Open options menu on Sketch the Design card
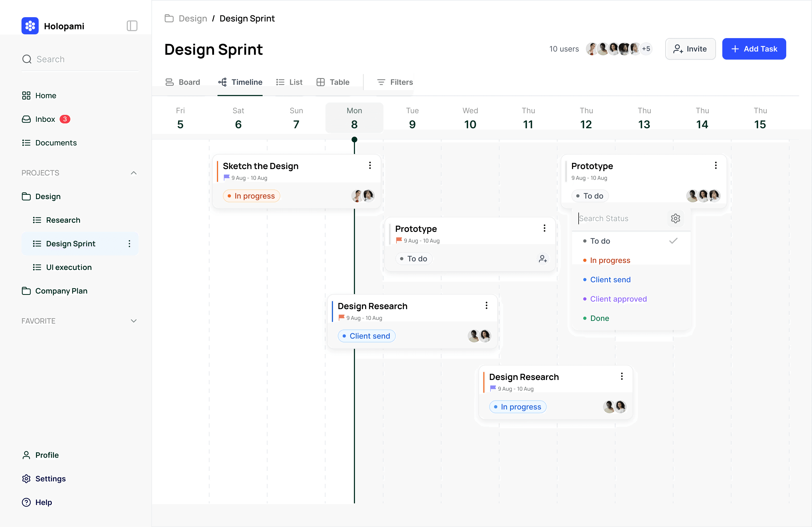Image resolution: width=812 pixels, height=527 pixels. [369, 166]
